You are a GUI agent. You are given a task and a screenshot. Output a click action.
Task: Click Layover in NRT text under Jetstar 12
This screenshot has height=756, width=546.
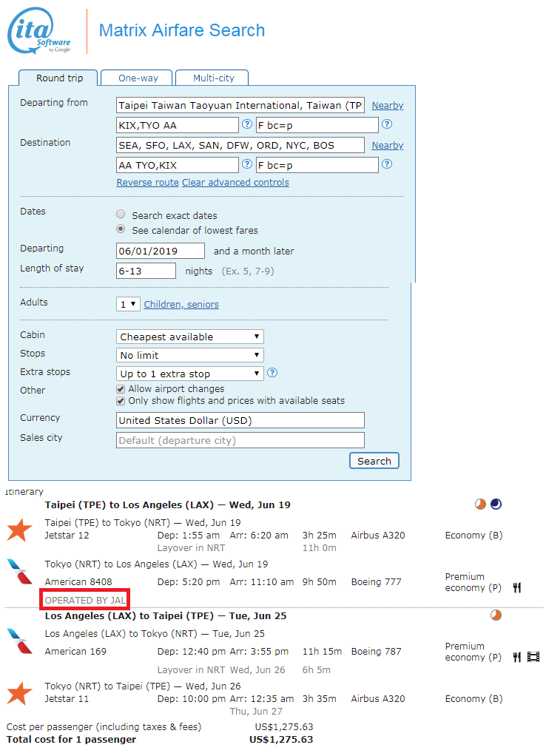(x=191, y=547)
